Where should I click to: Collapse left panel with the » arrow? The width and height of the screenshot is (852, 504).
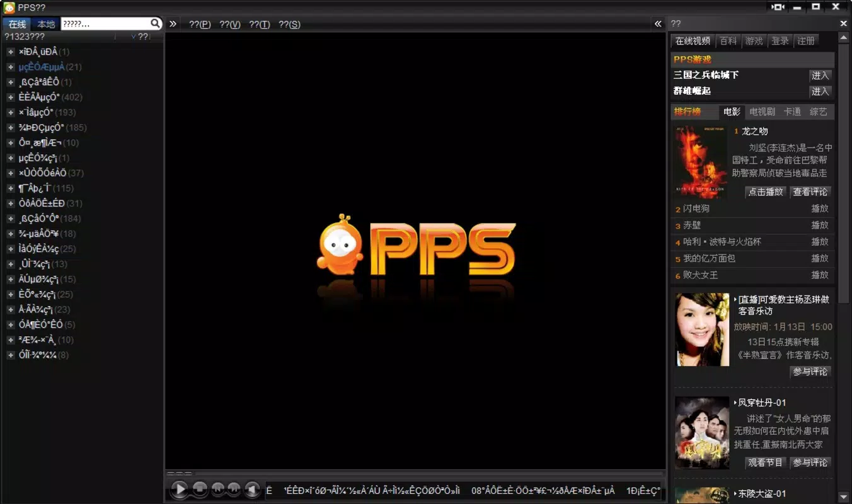[x=173, y=24]
